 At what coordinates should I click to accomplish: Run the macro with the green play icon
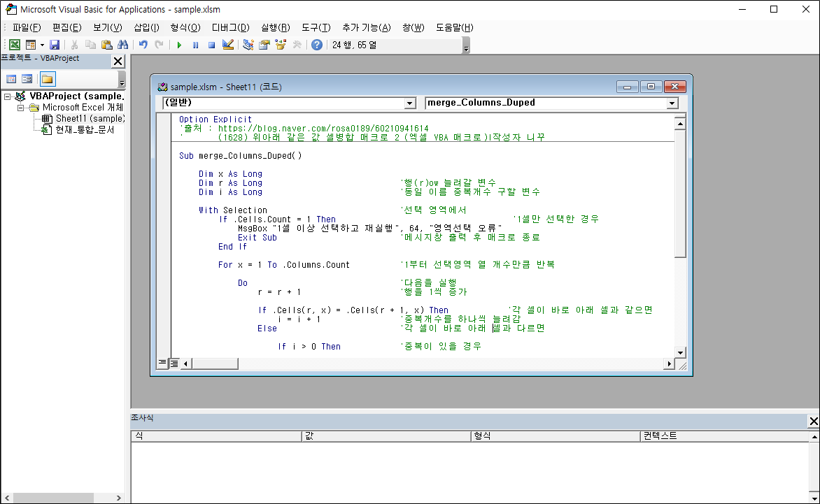tap(179, 45)
